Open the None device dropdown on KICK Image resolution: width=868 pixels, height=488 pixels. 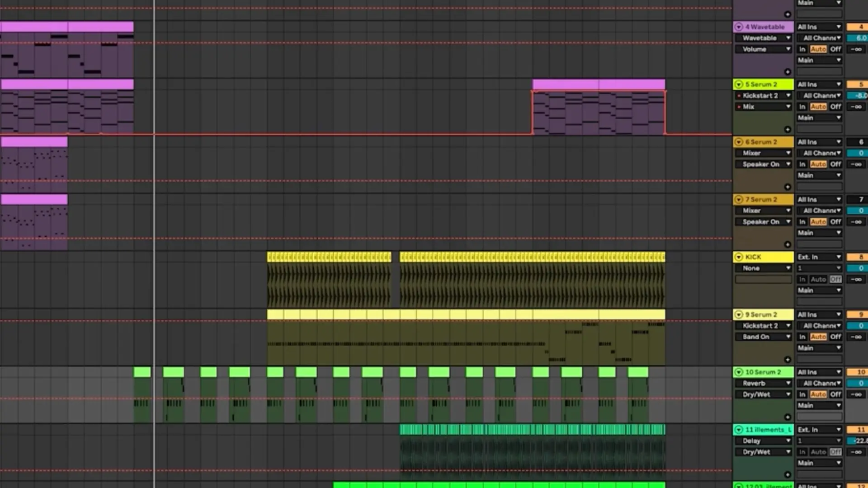pos(764,268)
